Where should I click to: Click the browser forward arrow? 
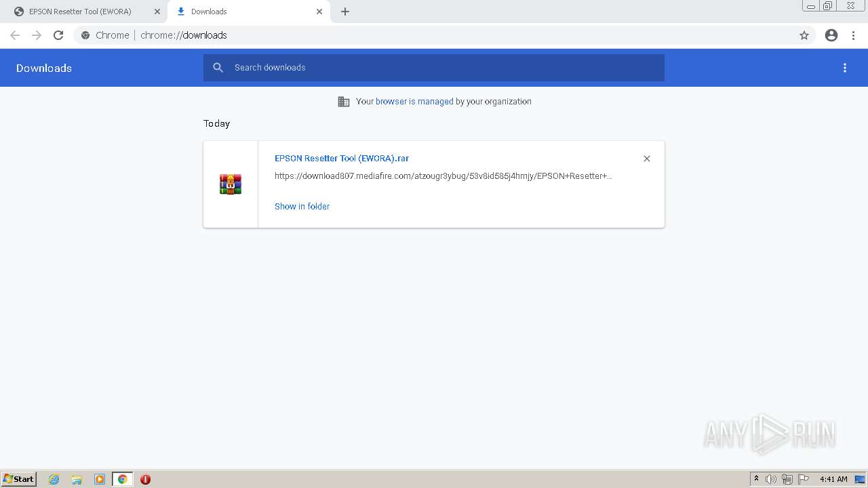[37, 35]
